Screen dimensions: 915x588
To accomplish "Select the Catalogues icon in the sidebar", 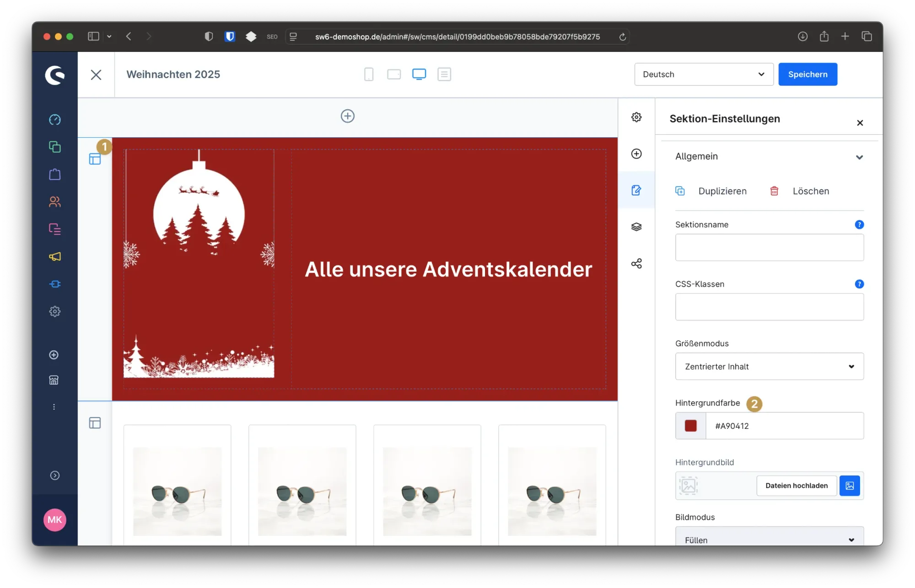I will click(x=54, y=147).
